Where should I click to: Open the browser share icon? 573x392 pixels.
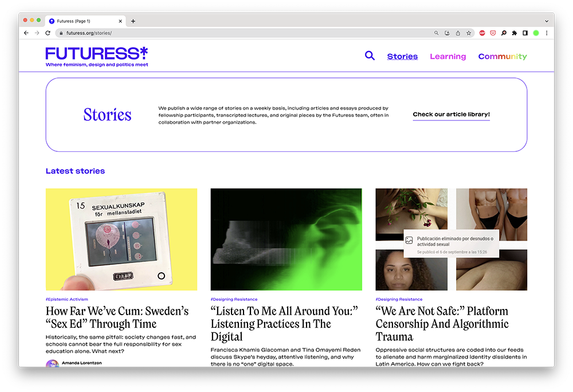coord(458,33)
